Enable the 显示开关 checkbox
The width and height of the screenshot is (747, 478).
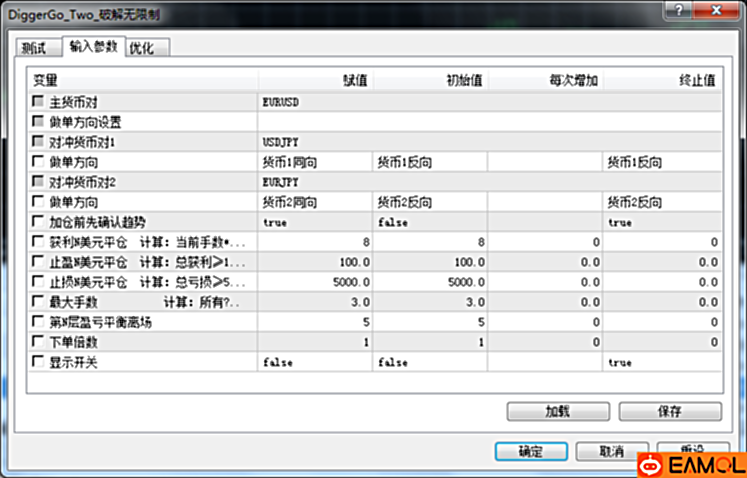39,361
